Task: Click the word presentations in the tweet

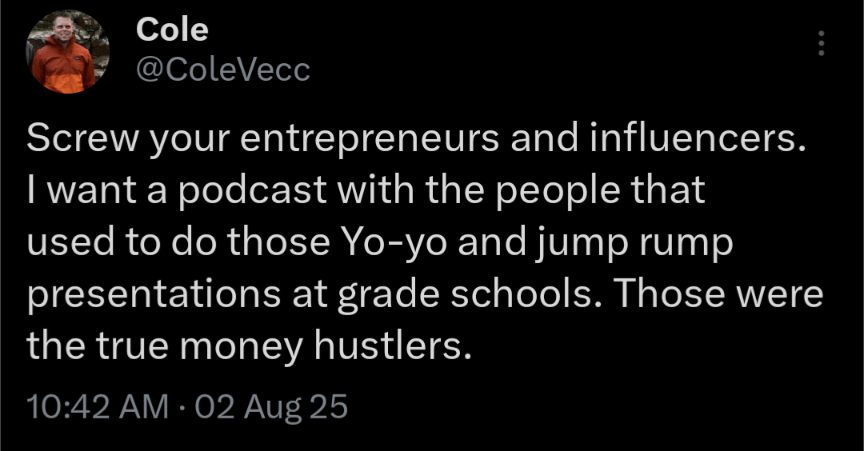Action: tap(154, 295)
